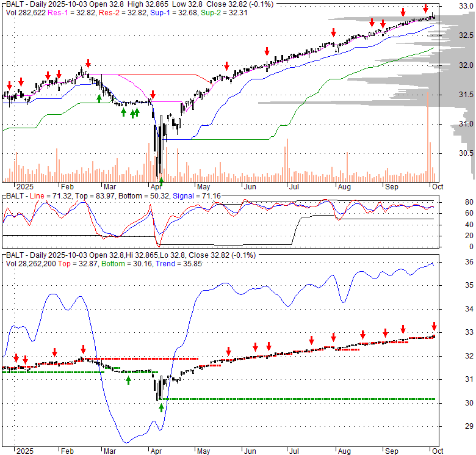Click the 'Feb' label on the top chart's time axis

point(67,187)
